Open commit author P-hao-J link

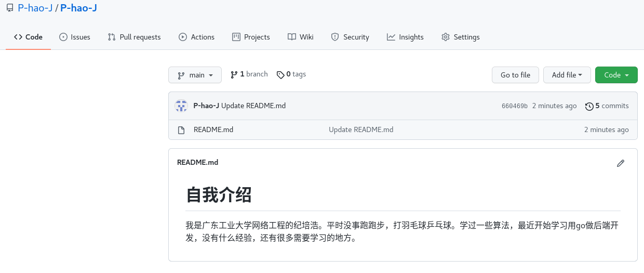pos(206,106)
